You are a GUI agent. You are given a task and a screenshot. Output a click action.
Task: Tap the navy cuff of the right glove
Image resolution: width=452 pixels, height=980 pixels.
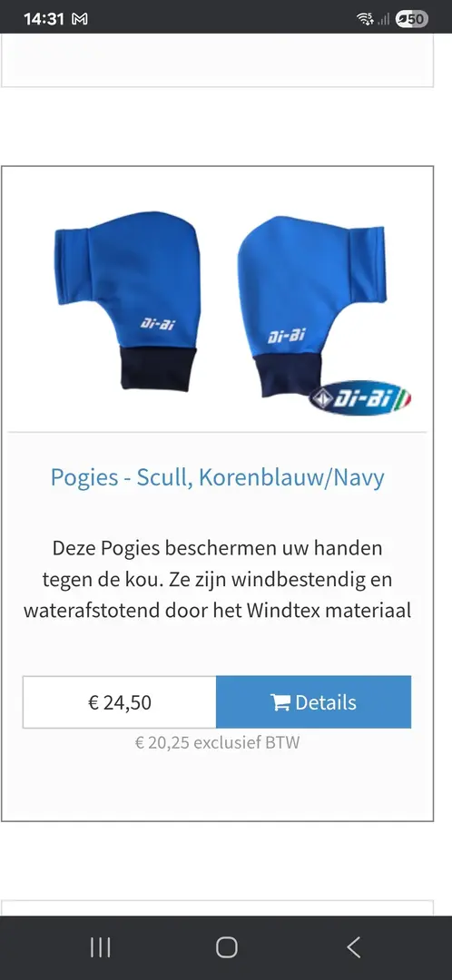tap(290, 377)
